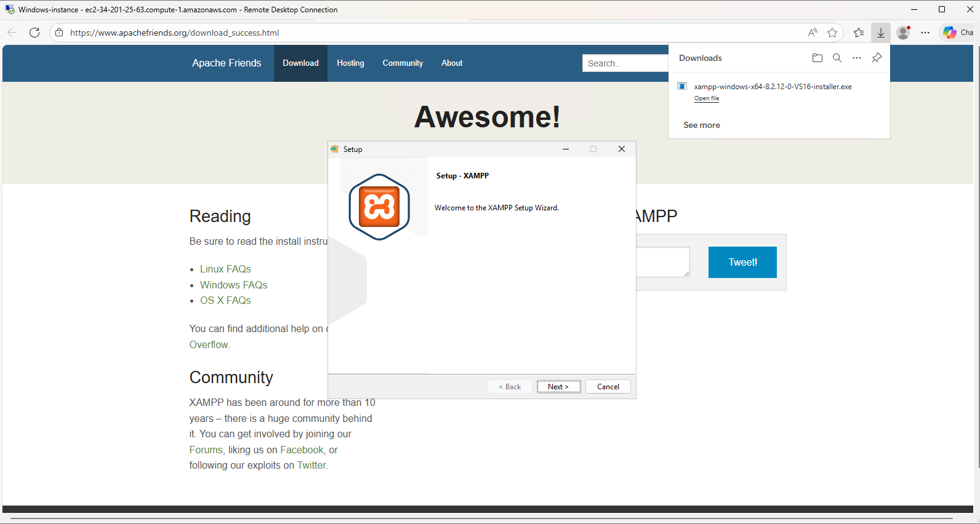Open the Twitter link

coord(311,465)
